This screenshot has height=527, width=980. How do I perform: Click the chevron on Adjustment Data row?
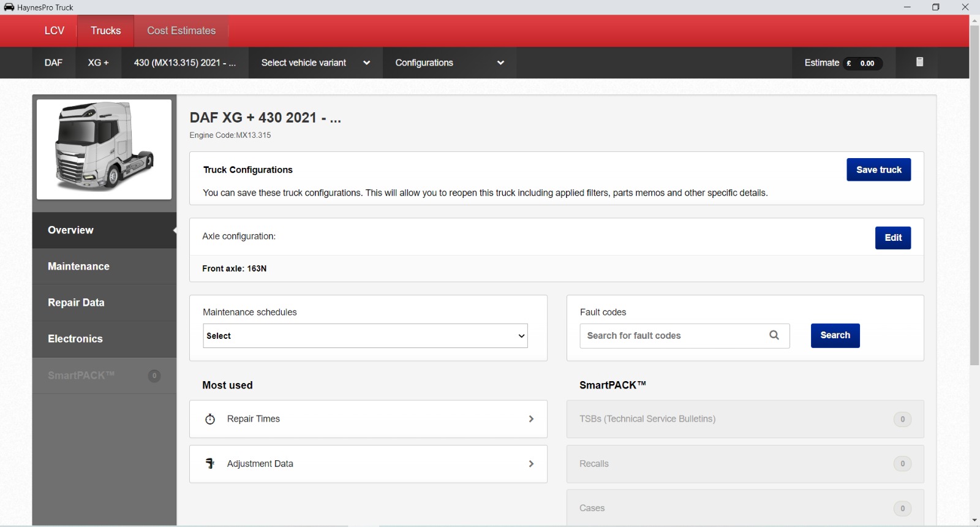(x=531, y=464)
